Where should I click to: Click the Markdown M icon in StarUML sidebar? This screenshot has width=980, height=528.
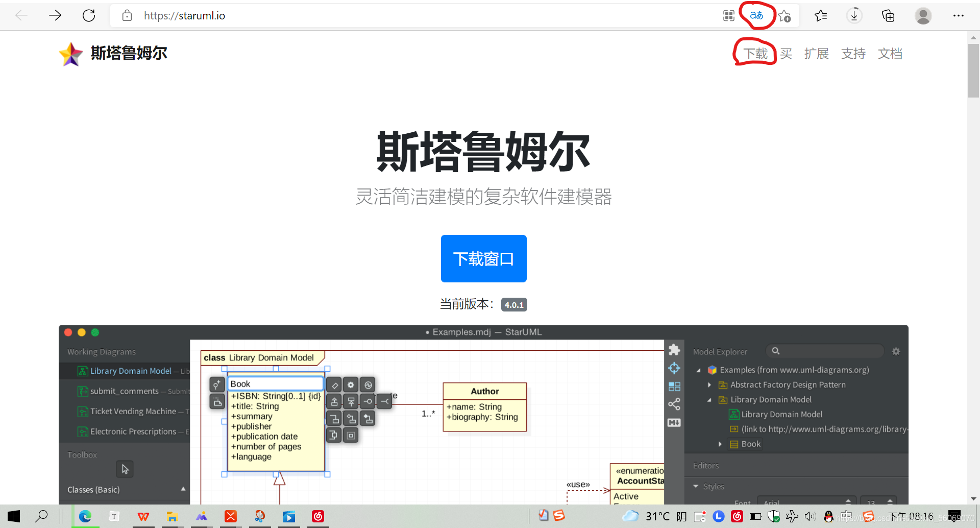674,423
